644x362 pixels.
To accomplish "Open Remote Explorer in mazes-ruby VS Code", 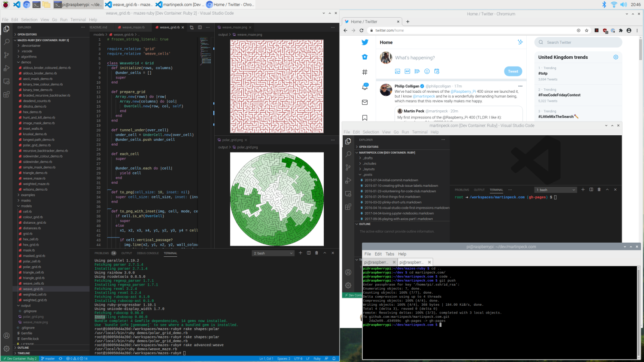I will pyautogui.click(x=6, y=81).
